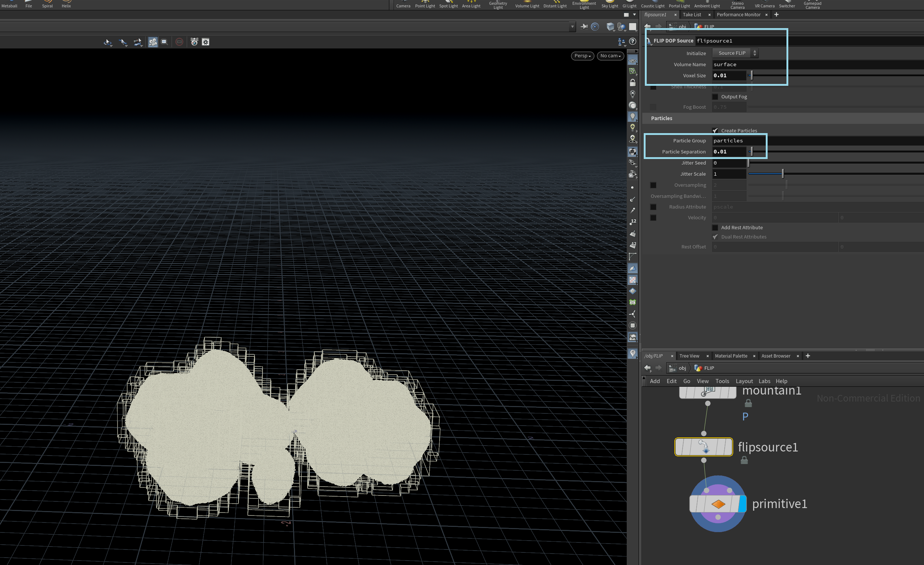Click the Sky Light shelf tool
This screenshot has height=565, width=924.
point(609,4)
